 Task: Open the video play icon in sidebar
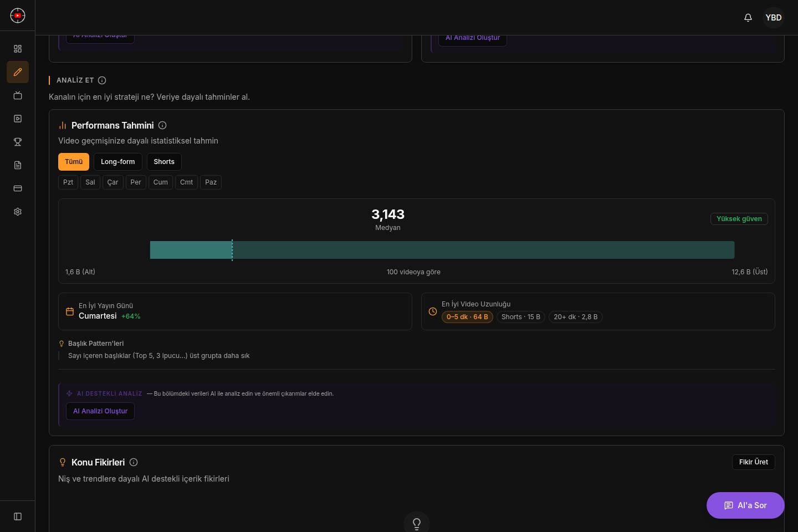(x=18, y=119)
